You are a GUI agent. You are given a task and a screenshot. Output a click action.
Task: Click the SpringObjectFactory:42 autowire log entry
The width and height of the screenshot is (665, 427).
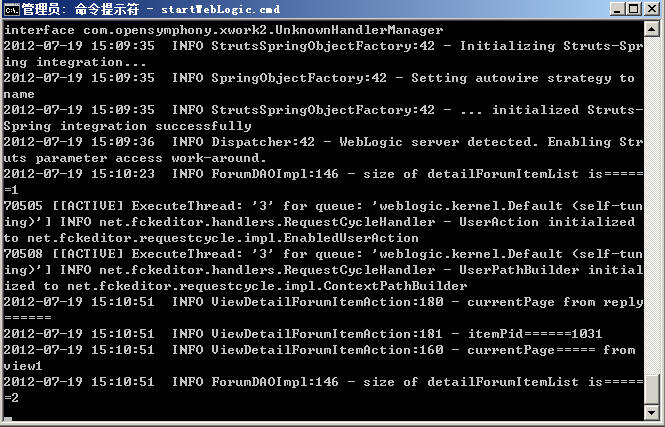click(x=319, y=78)
